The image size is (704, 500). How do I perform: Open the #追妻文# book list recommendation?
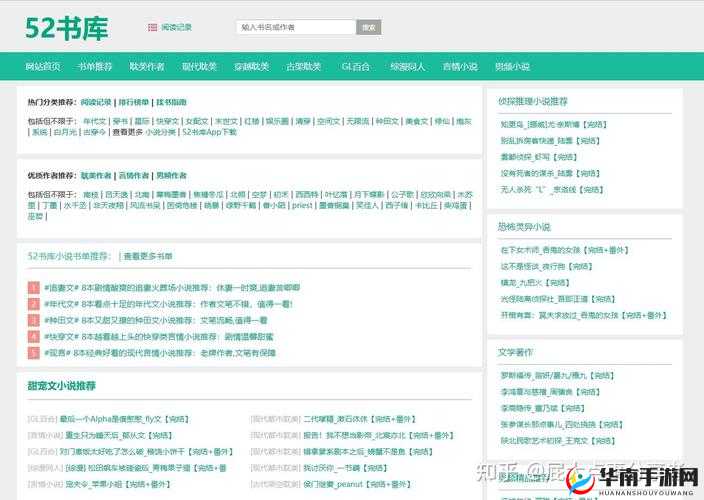(x=172, y=288)
